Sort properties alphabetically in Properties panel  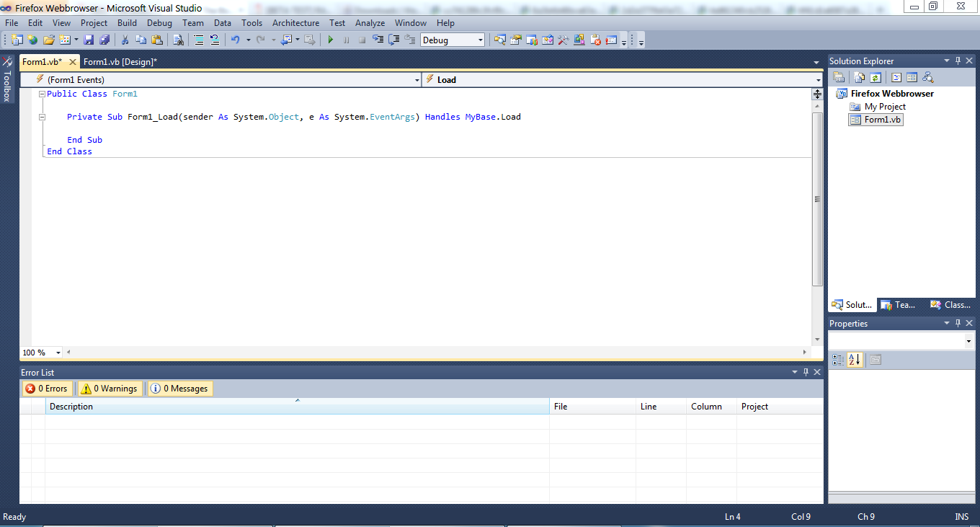[x=855, y=360]
